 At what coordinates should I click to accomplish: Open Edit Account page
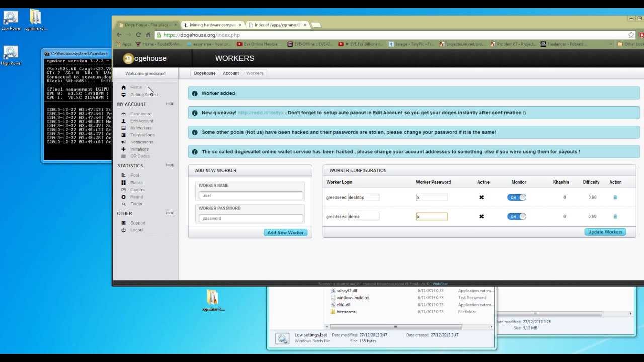tap(142, 121)
